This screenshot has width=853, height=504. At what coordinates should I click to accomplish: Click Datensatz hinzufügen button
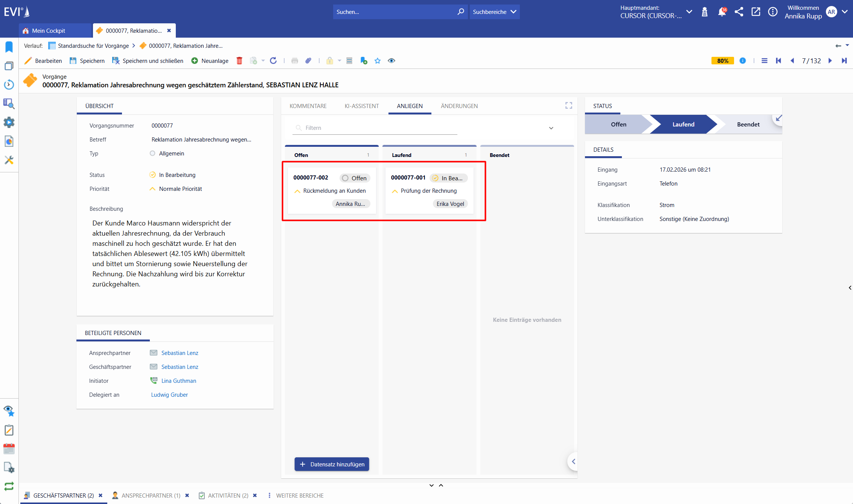tap(332, 464)
